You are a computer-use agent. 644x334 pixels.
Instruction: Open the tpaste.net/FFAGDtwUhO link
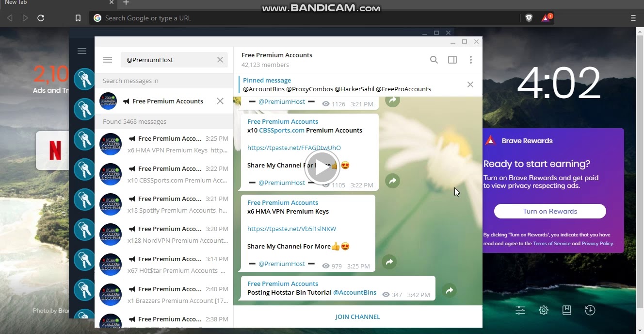click(x=294, y=148)
